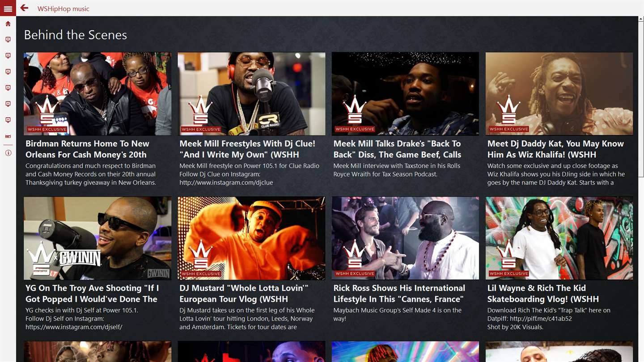
Task: Click title "Rick Ross Shows His International Lifestyle"
Action: tap(399, 294)
